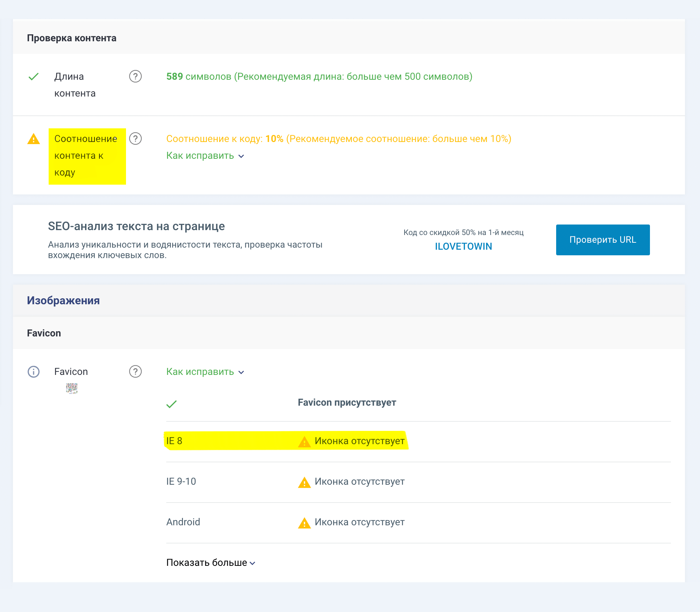Click Соотношение к коду: 10% result text
The width and height of the screenshot is (700, 612).
(339, 138)
